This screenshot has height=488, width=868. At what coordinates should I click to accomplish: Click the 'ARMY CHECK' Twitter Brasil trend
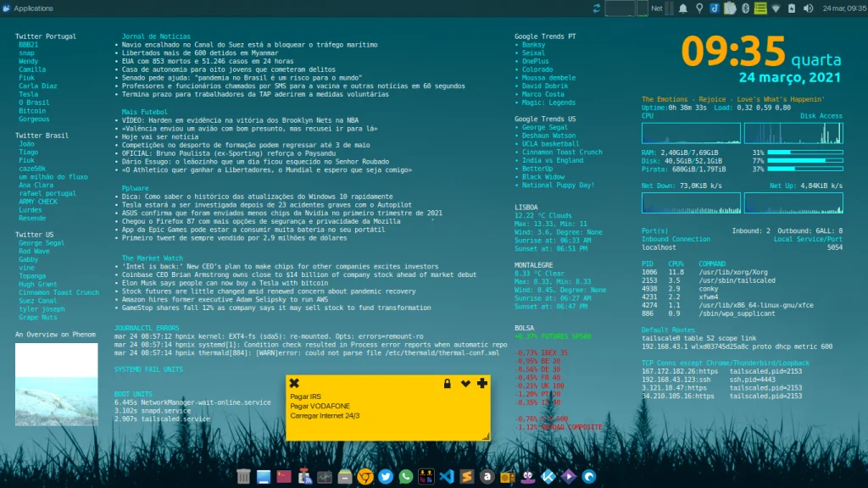pyautogui.click(x=37, y=202)
